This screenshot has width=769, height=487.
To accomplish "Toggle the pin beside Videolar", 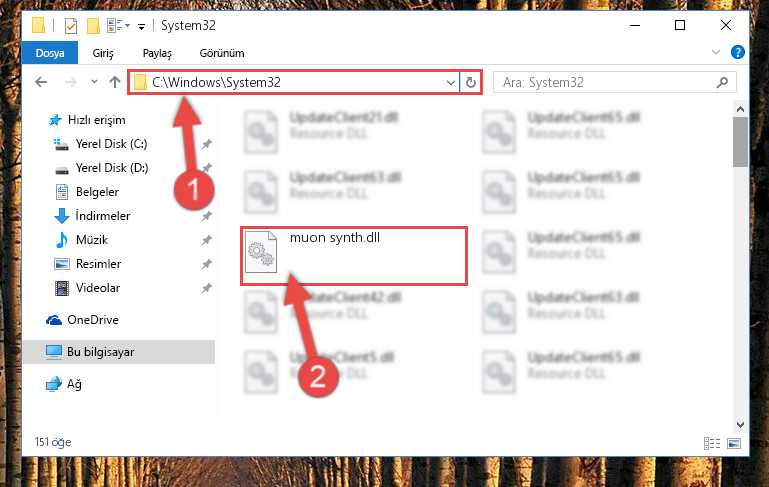I will coord(207,288).
